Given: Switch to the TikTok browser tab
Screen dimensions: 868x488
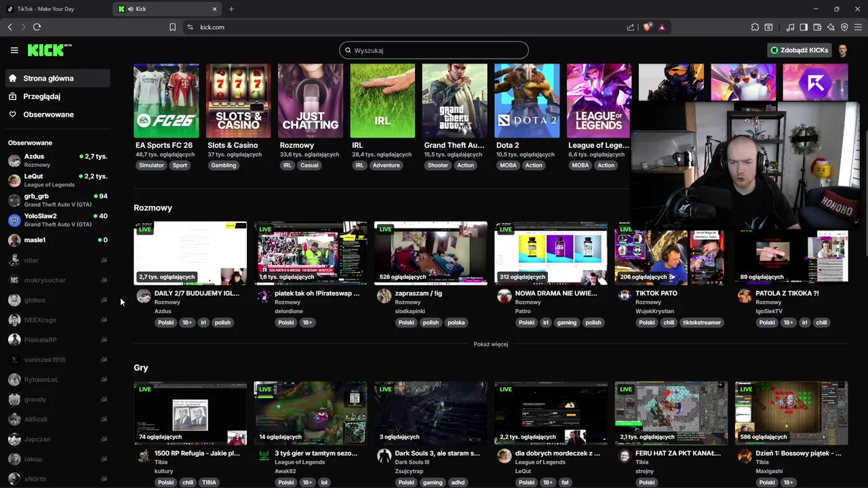Looking at the screenshot, I should click(x=54, y=9).
